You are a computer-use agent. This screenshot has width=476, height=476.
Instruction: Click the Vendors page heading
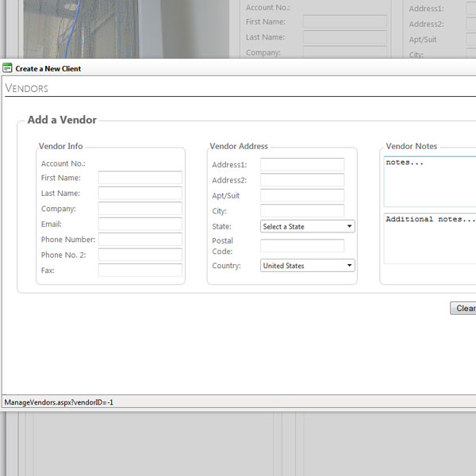tap(27, 88)
